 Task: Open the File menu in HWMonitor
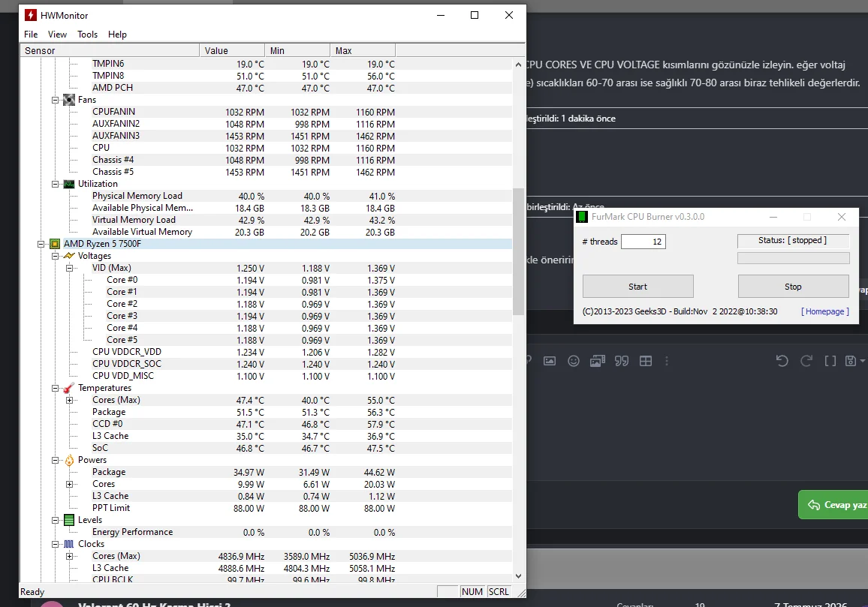31,35
